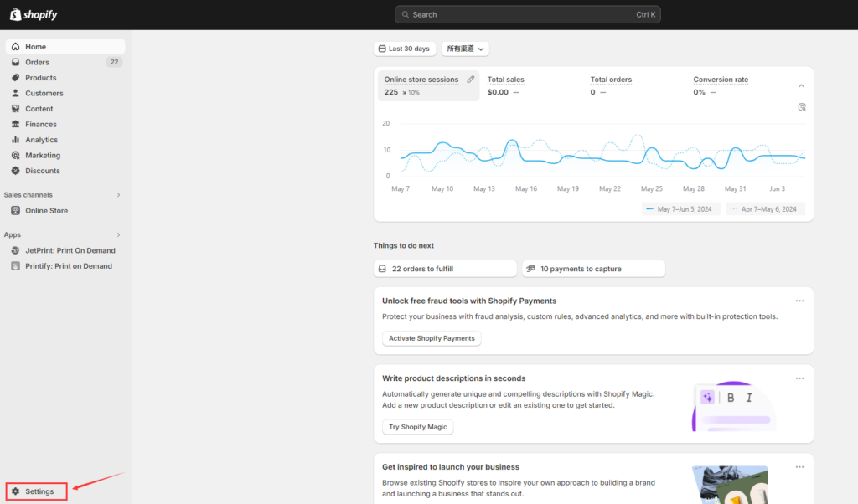Open Finances in sidebar
Image resolution: width=858 pixels, height=504 pixels.
[65, 124]
